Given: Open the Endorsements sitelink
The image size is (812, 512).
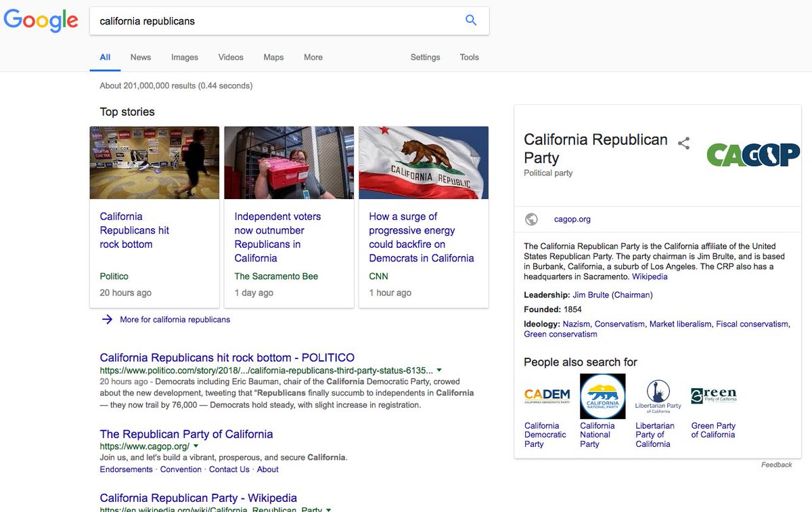Looking at the screenshot, I should pyautogui.click(x=127, y=469).
